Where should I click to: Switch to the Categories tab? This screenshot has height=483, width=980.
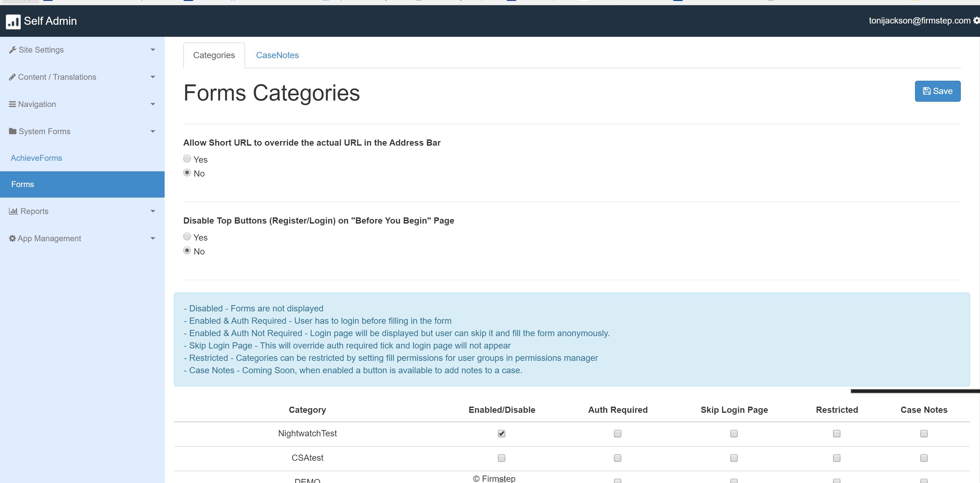(x=214, y=55)
